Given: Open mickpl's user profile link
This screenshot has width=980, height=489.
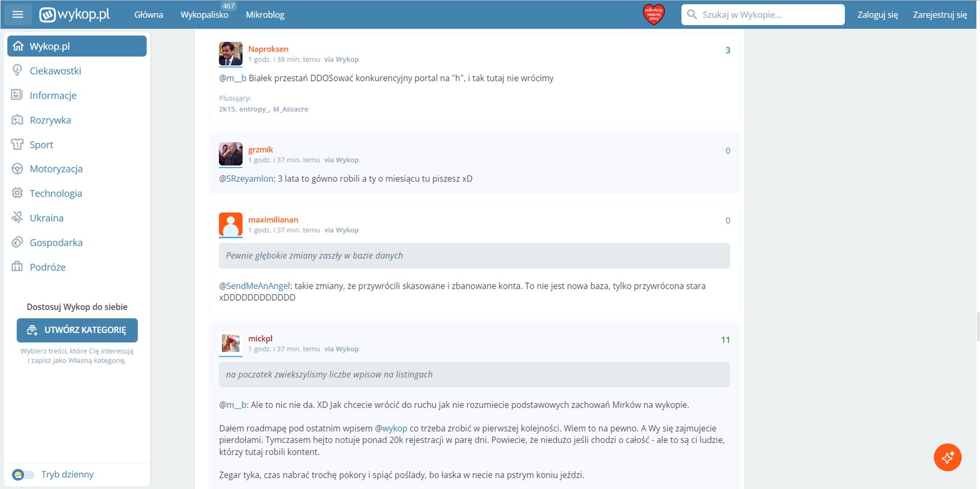Looking at the screenshot, I should [x=260, y=338].
